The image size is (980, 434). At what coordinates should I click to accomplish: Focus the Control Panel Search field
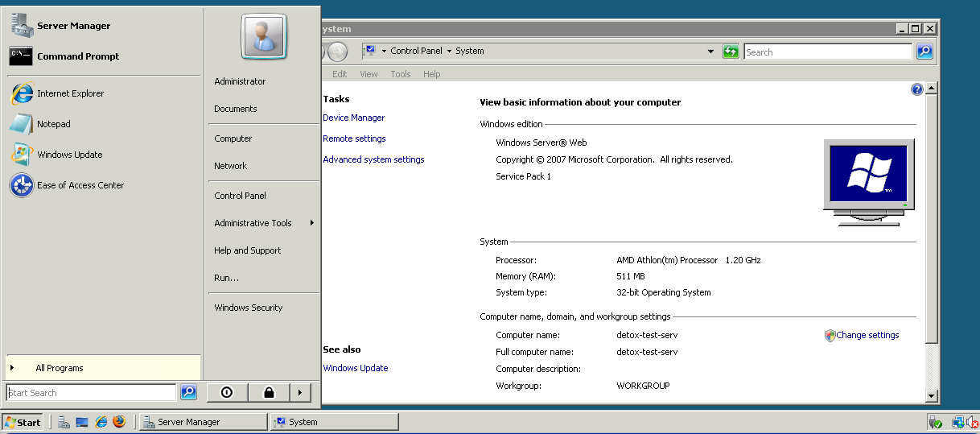(x=828, y=52)
